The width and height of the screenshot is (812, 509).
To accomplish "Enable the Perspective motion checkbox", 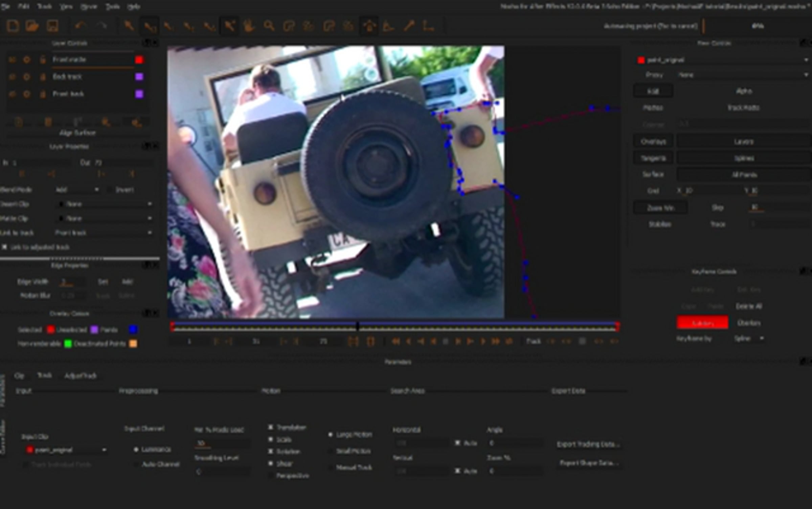I will (271, 476).
